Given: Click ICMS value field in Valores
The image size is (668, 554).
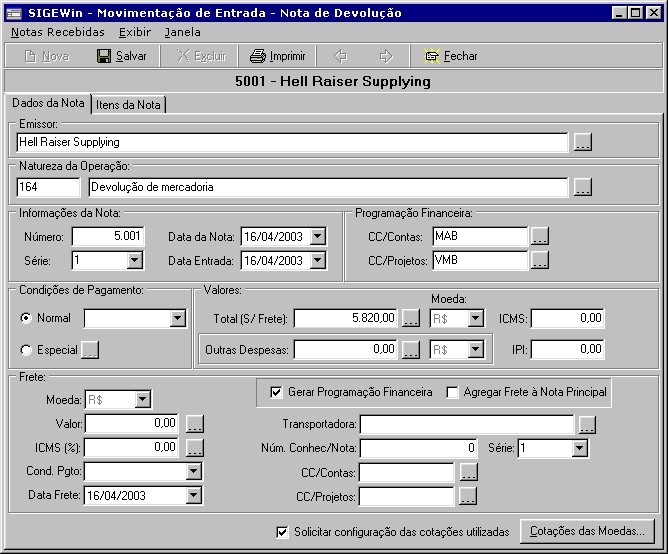Looking at the screenshot, I should tap(567, 318).
